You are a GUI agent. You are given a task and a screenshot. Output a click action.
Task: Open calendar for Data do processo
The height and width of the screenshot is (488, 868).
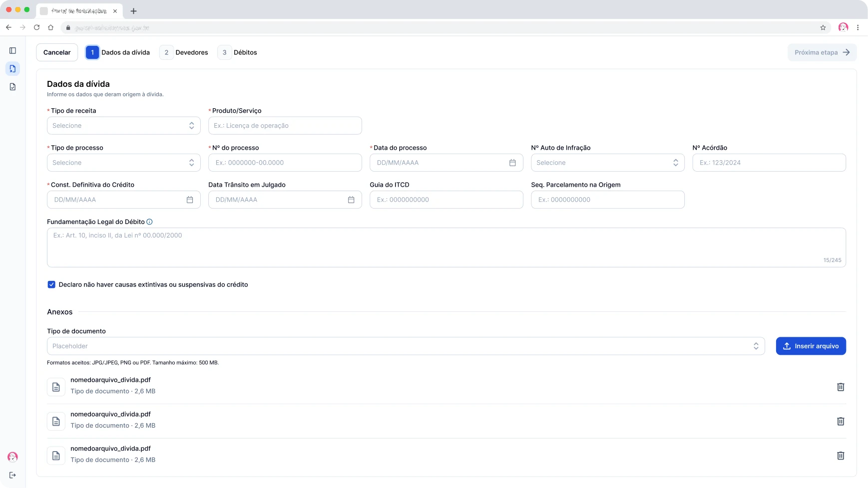pyautogui.click(x=512, y=163)
